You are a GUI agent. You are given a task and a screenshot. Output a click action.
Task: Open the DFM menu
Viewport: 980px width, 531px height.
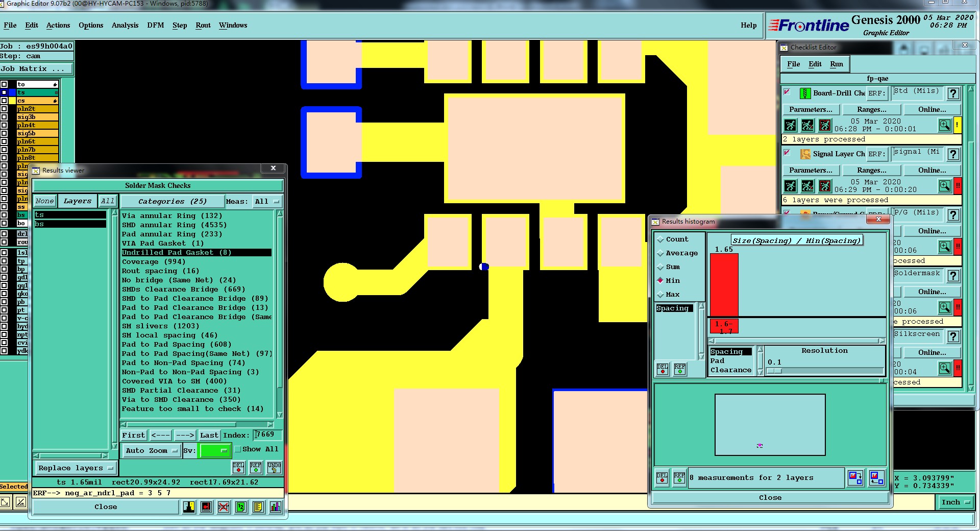coord(156,25)
